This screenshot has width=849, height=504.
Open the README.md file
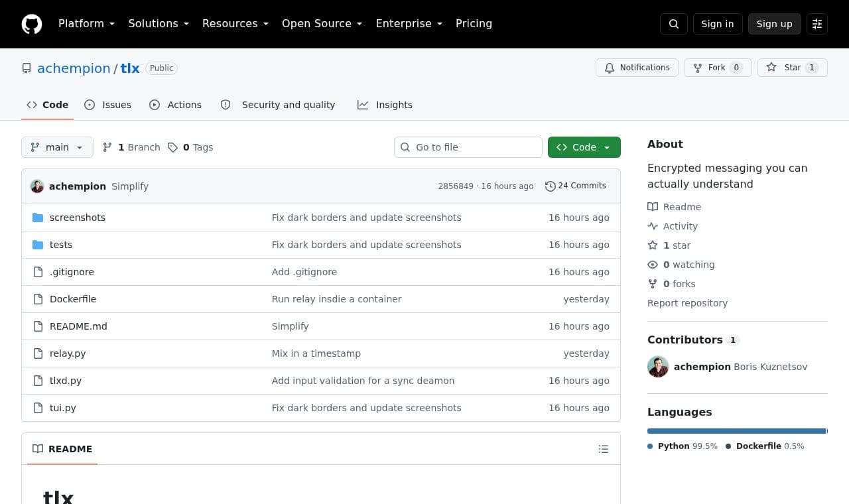tap(78, 326)
